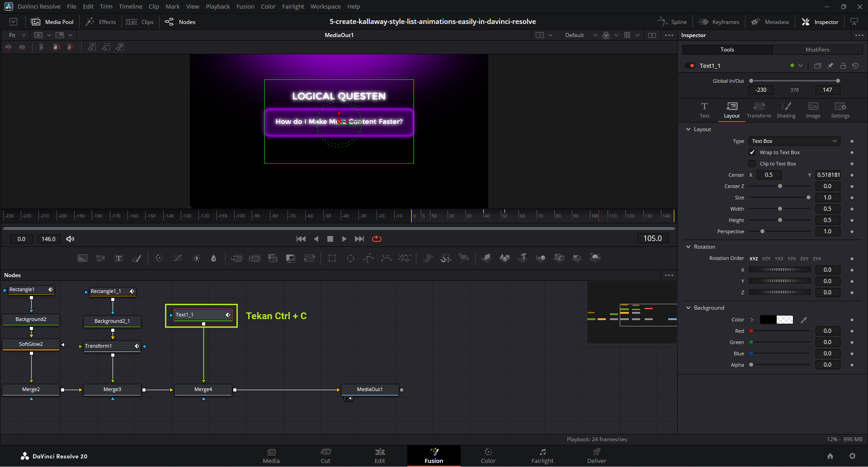Click the Background color swatch
Screen dimensions: 868x467
click(x=776, y=320)
